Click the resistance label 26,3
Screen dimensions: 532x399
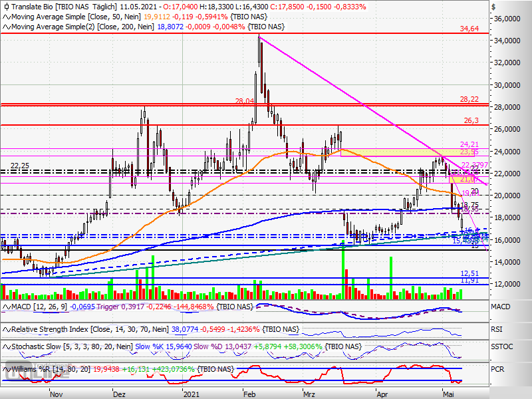471,120
